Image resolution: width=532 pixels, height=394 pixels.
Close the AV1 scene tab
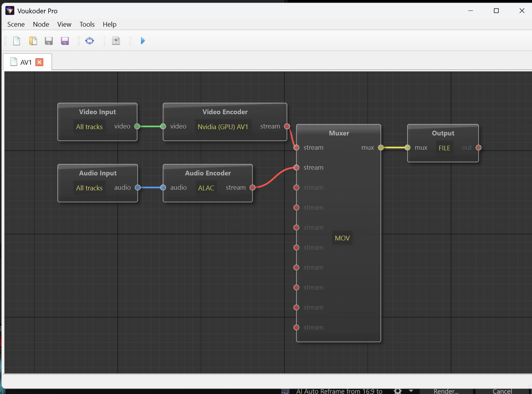39,62
